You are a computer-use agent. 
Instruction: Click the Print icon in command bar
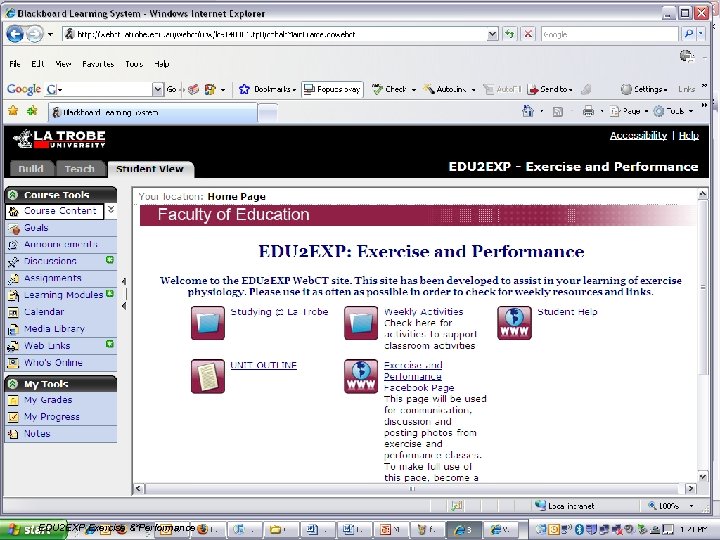588,111
